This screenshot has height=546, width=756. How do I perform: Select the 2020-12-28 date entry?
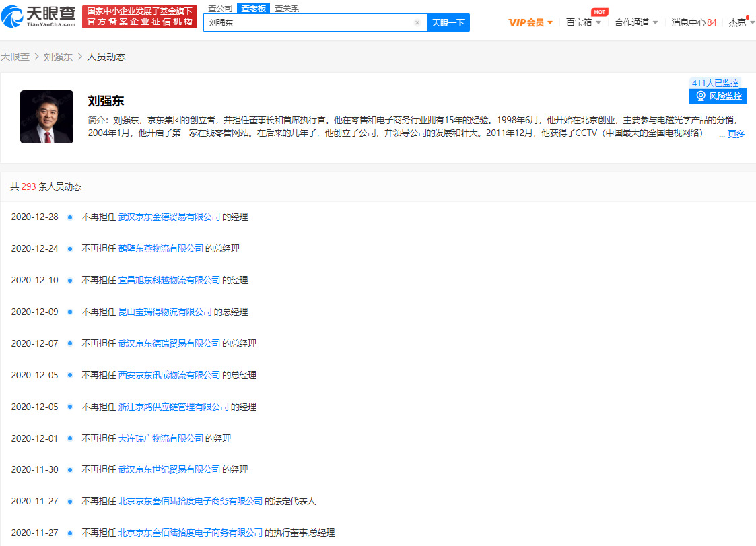(35, 217)
